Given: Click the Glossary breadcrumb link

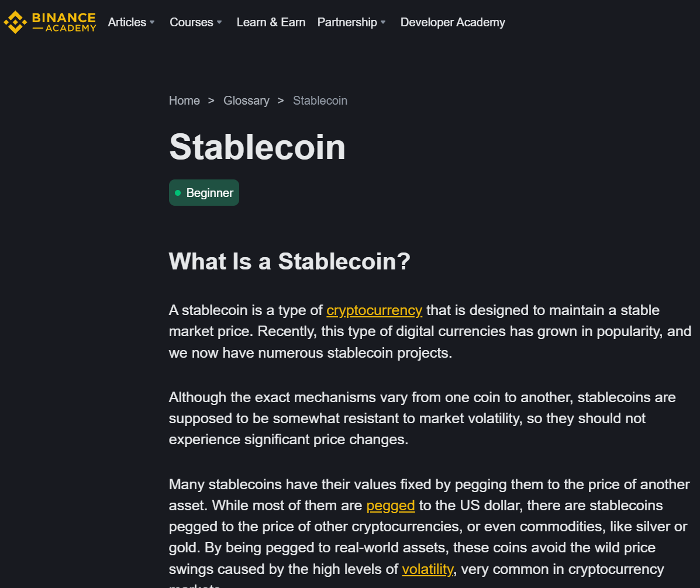Looking at the screenshot, I should (246, 101).
